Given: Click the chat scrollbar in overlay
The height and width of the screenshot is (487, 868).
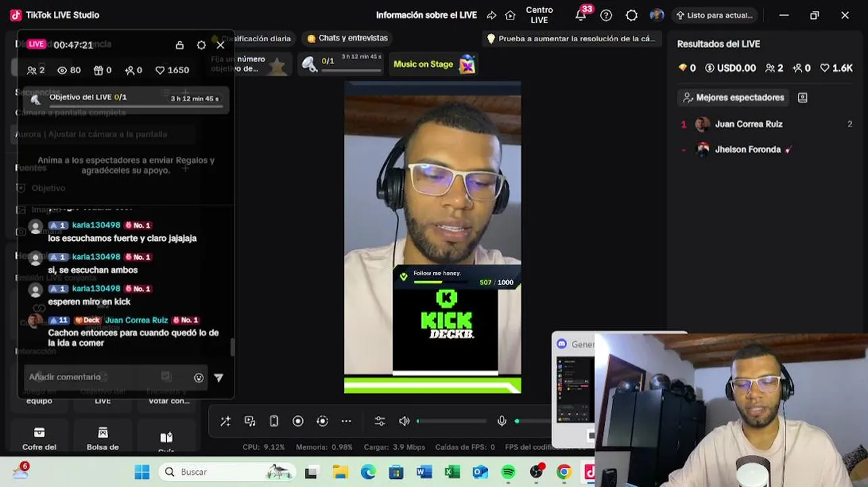Looking at the screenshot, I should point(233,348).
